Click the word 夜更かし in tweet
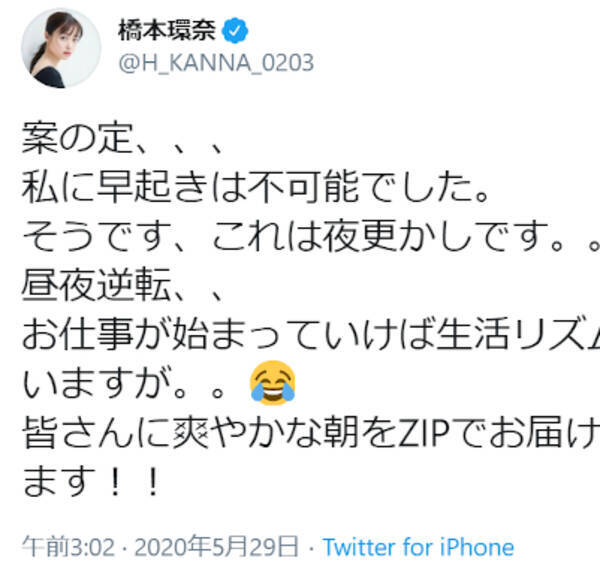Screen dimensions: 600x570 398,236
